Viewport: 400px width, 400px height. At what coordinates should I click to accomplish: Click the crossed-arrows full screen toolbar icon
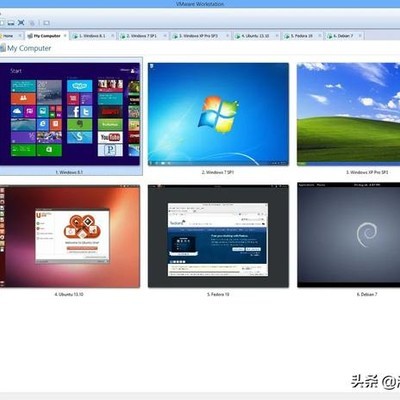(21, 23)
